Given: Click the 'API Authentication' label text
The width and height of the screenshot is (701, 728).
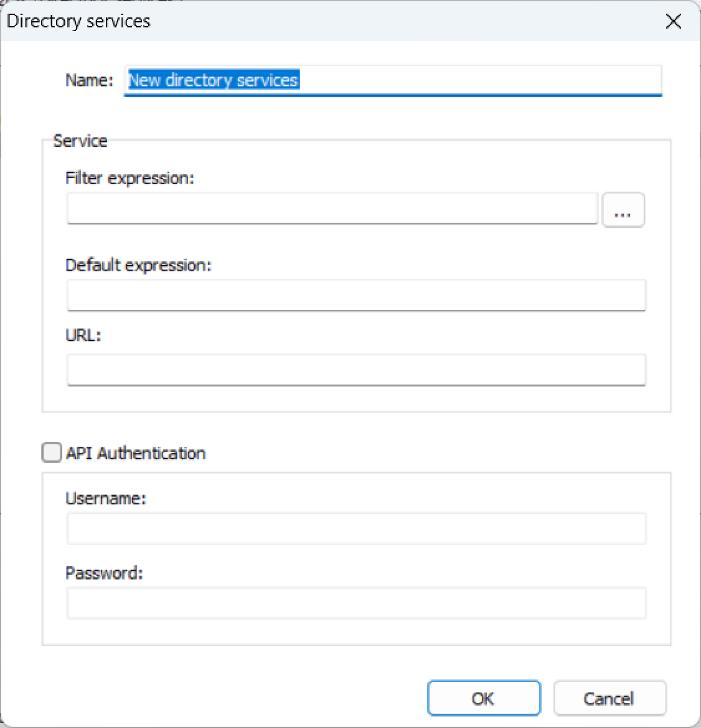Looking at the screenshot, I should [x=136, y=453].
